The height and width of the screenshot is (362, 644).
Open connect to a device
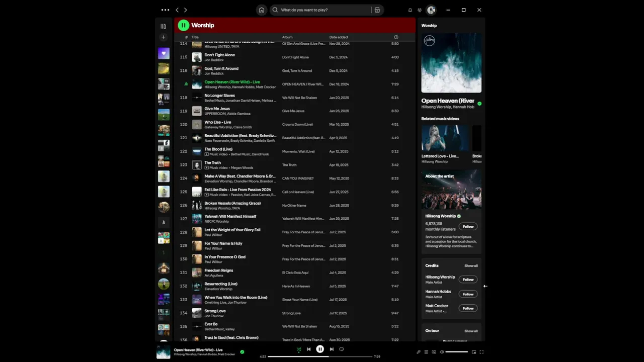434,352
